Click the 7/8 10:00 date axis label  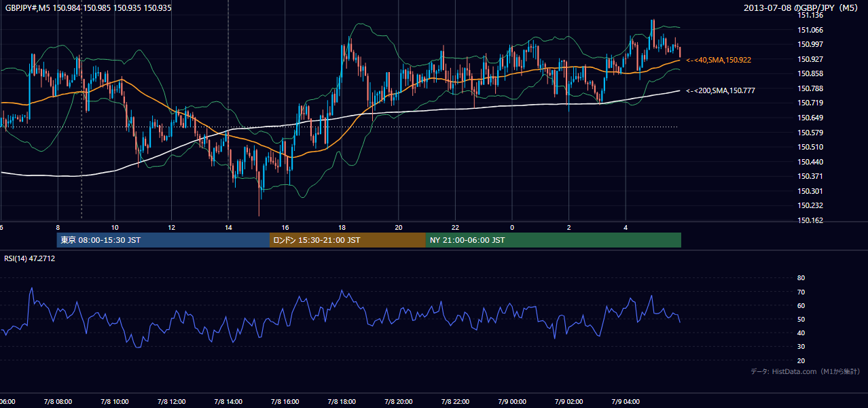click(114, 402)
